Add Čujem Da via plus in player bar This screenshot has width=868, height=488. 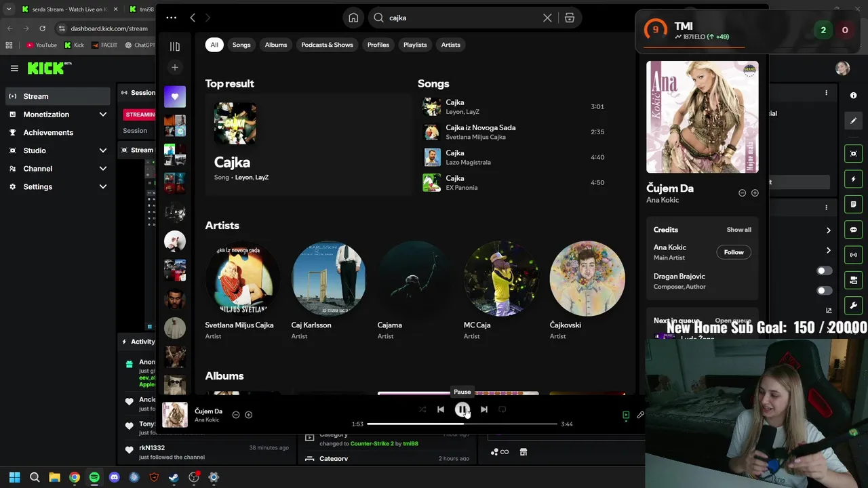coord(248,415)
